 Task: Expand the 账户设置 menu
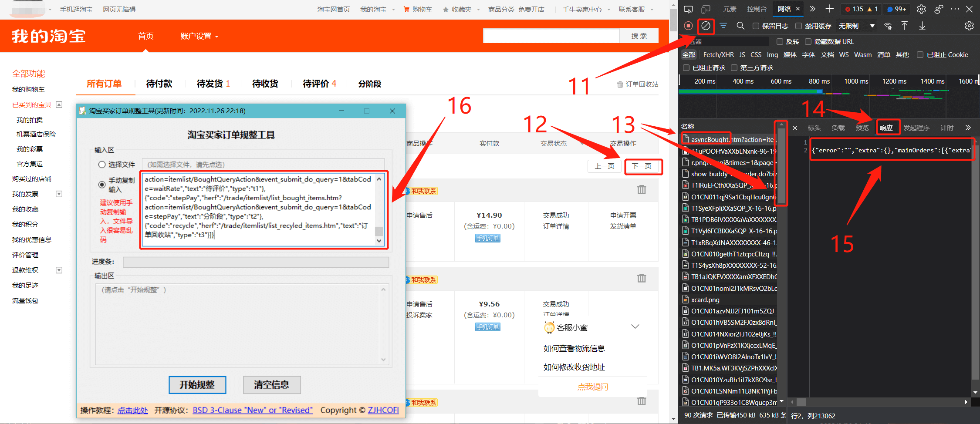point(199,36)
